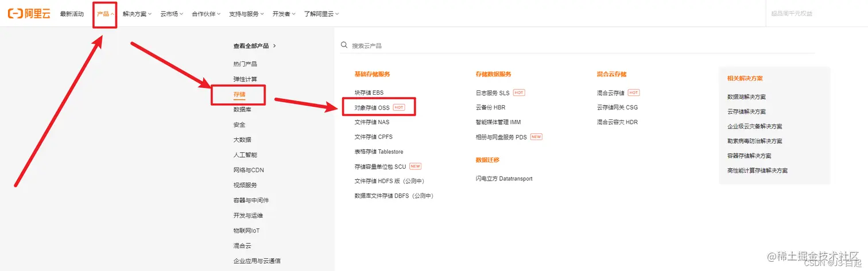868x271 pixels.
Task: Click the NEW badge beside 存储容量单位包 SCU
Action: pos(415,167)
